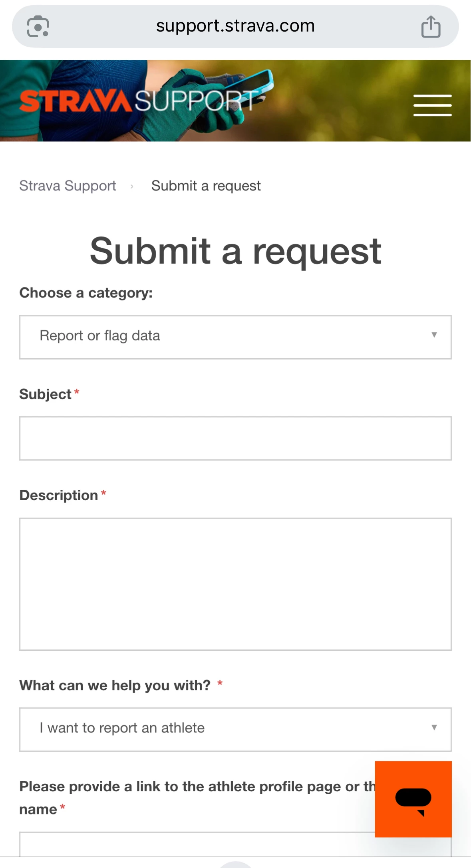The height and width of the screenshot is (868, 471).
Task: Tap the support.strava.com address bar
Action: 235,26
